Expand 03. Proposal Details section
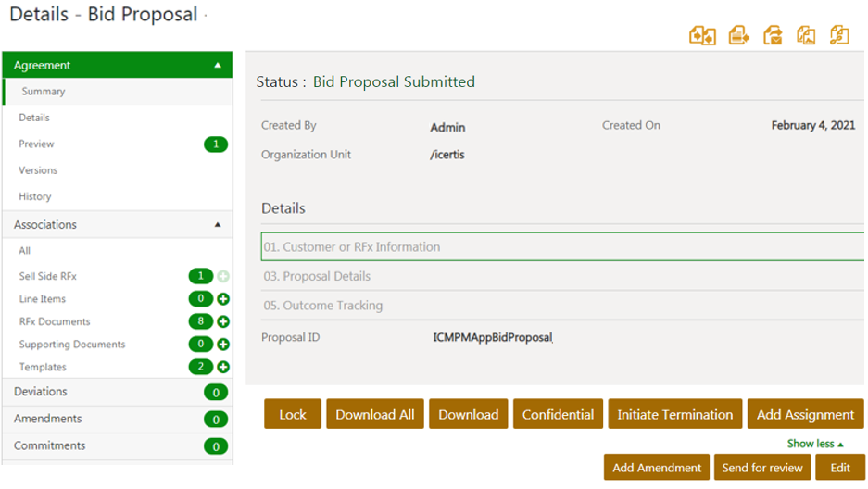Viewport: 868px width, 489px height. (x=317, y=276)
